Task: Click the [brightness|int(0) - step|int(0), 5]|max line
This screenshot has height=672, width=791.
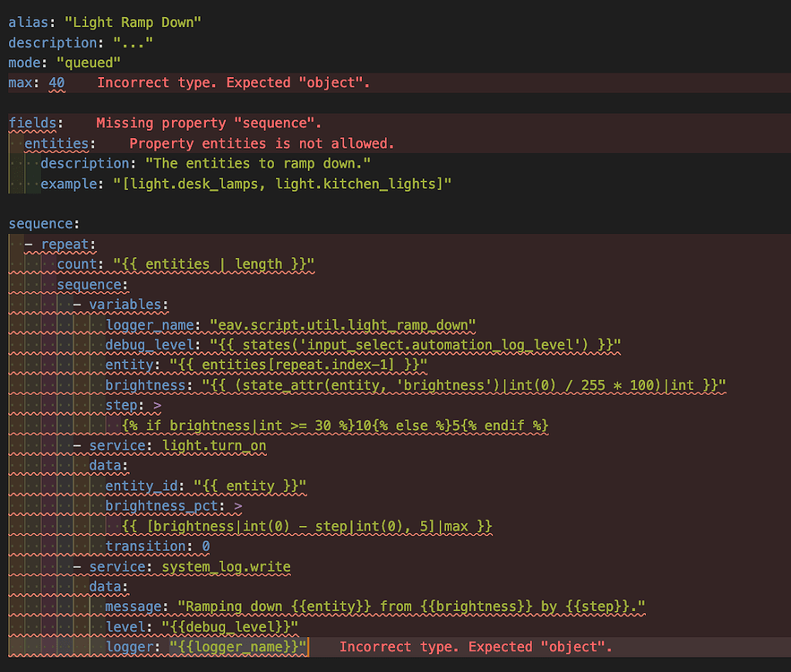Action: click(306, 527)
